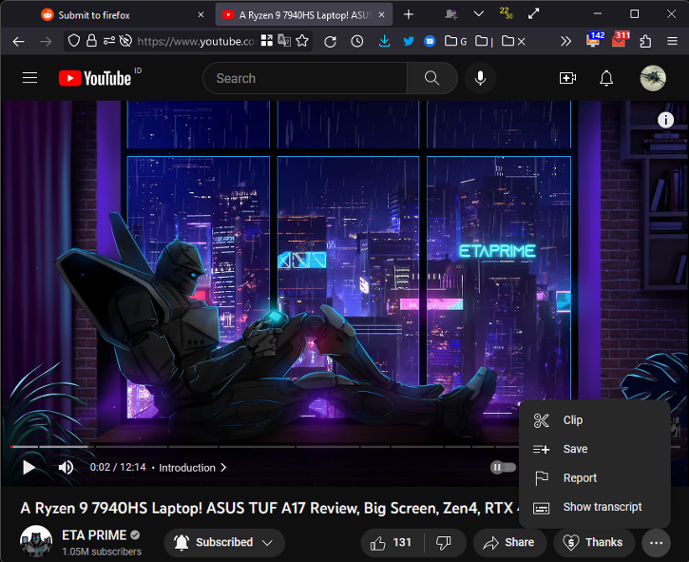Mute the video volume speaker
The height and width of the screenshot is (562, 689).
coord(66,467)
